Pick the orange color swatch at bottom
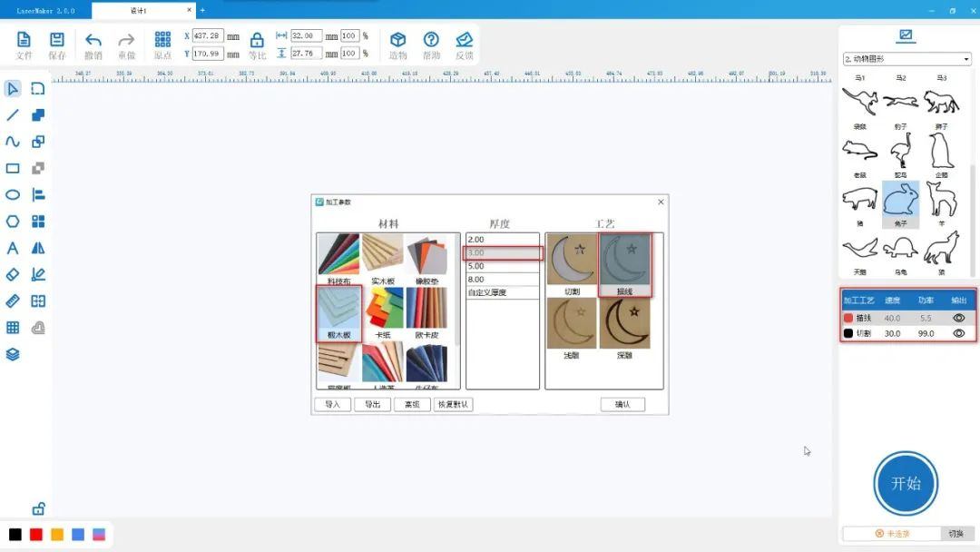This screenshot has height=552, width=980. [x=57, y=535]
